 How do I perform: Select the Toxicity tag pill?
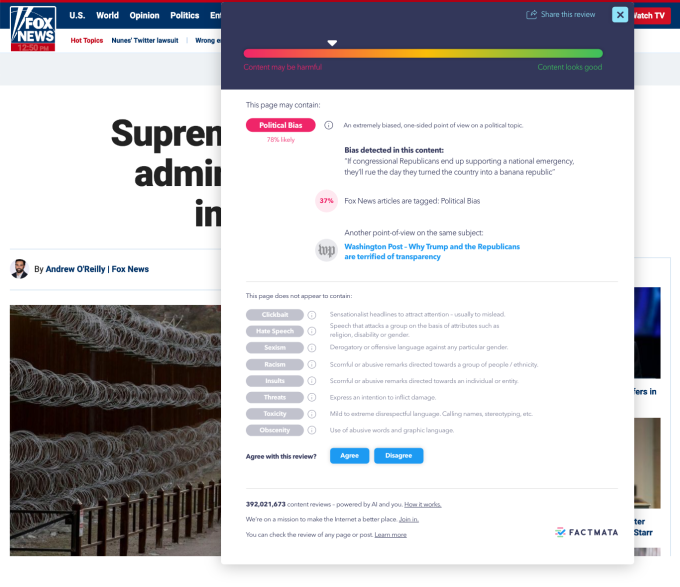273,414
